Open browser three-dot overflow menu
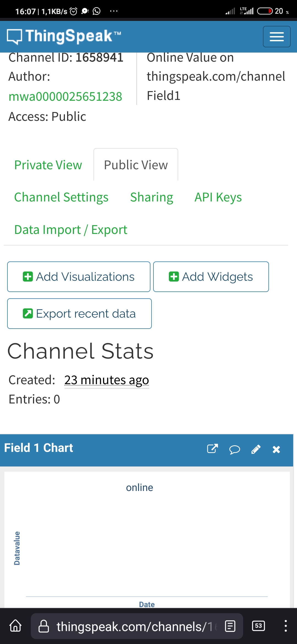The height and width of the screenshot is (644, 297). [286, 626]
